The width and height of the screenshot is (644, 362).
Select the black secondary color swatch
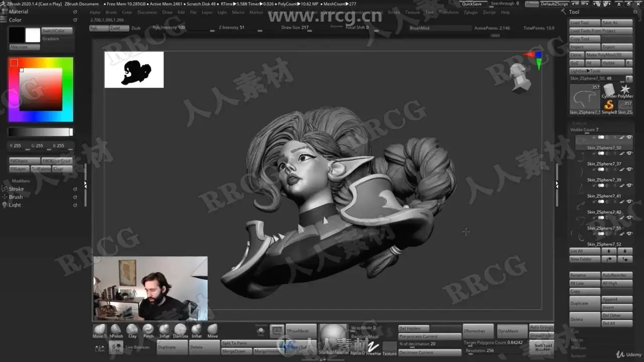[17, 35]
